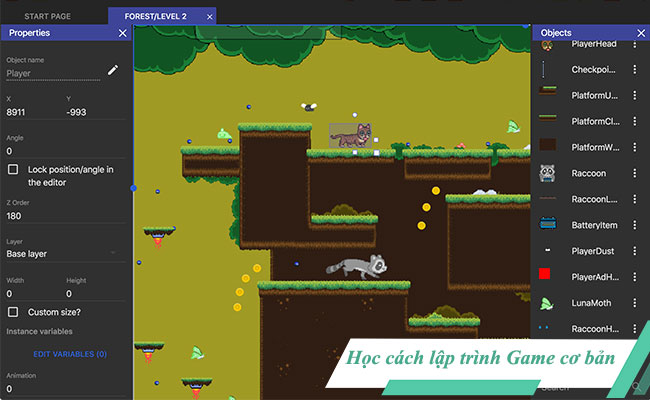Screen dimensions: 650x400
Task: Open the three-dot menu for Raccoon
Action: pyautogui.click(x=634, y=173)
